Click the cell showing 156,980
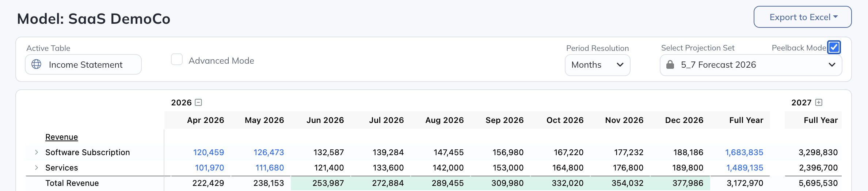 508,152
